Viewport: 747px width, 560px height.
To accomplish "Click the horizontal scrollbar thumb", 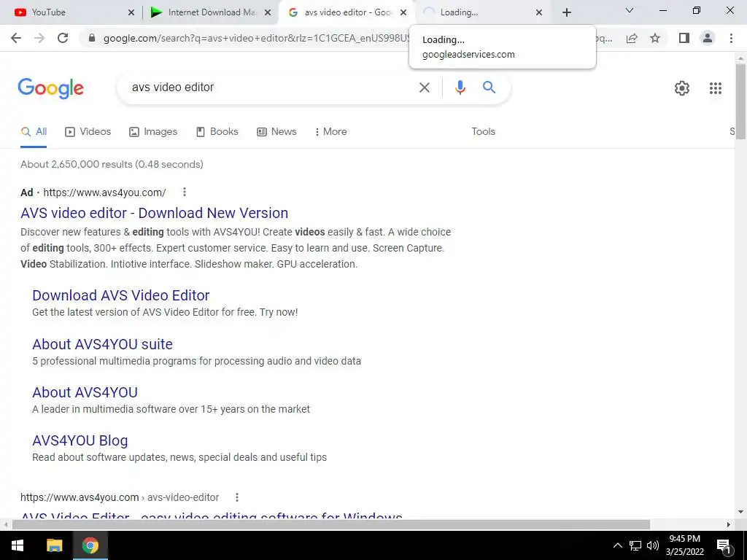I will pyautogui.click(x=330, y=524).
